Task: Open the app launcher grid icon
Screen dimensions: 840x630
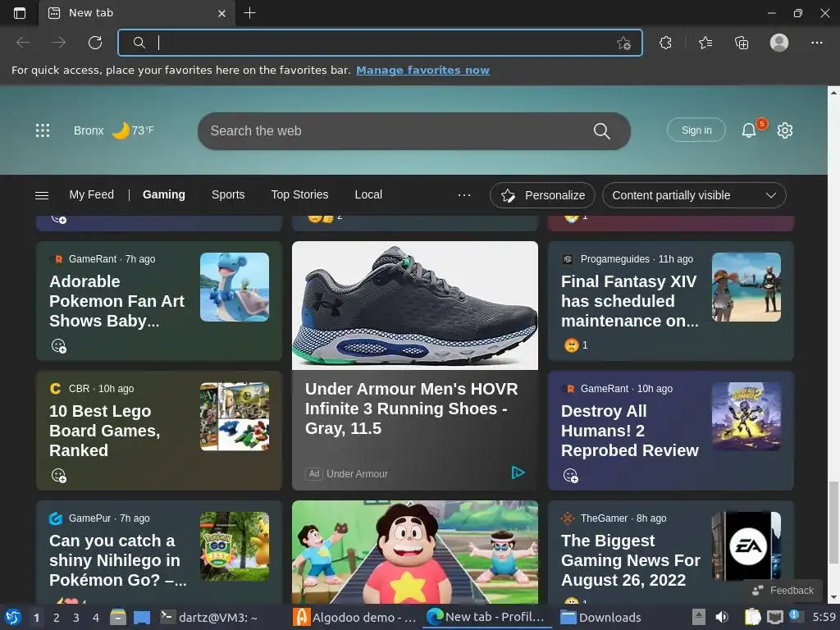Action: pos(43,130)
